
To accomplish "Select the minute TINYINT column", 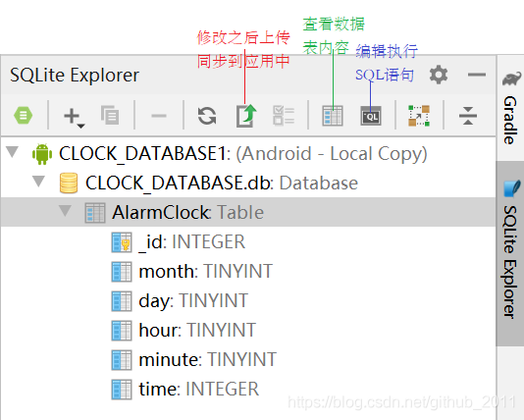I will pos(194,359).
